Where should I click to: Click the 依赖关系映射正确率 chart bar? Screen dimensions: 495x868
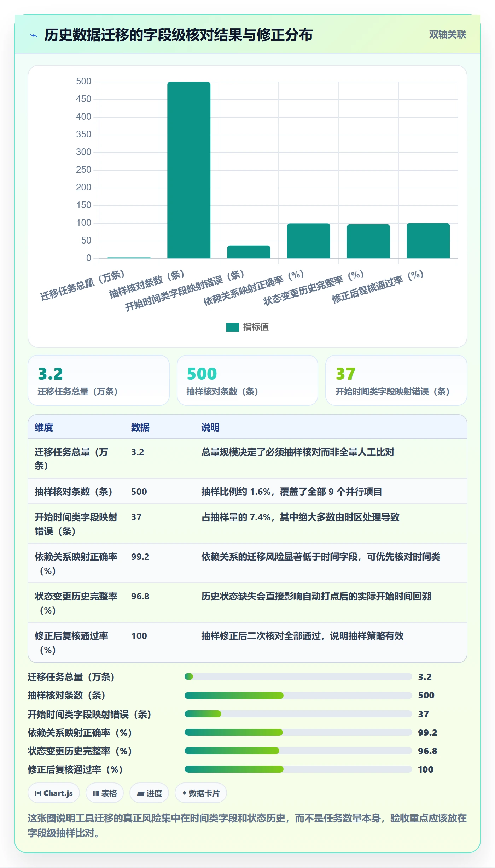tap(309, 241)
